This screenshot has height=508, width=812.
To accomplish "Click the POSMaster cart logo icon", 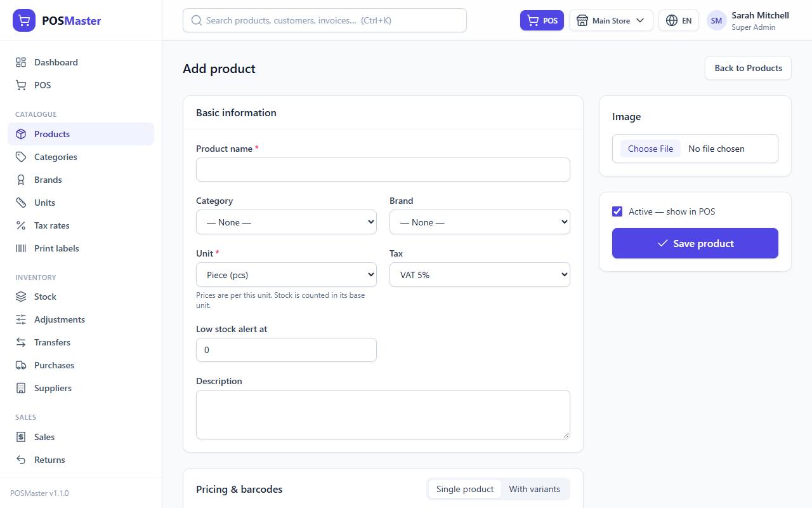I will pyautogui.click(x=24, y=20).
